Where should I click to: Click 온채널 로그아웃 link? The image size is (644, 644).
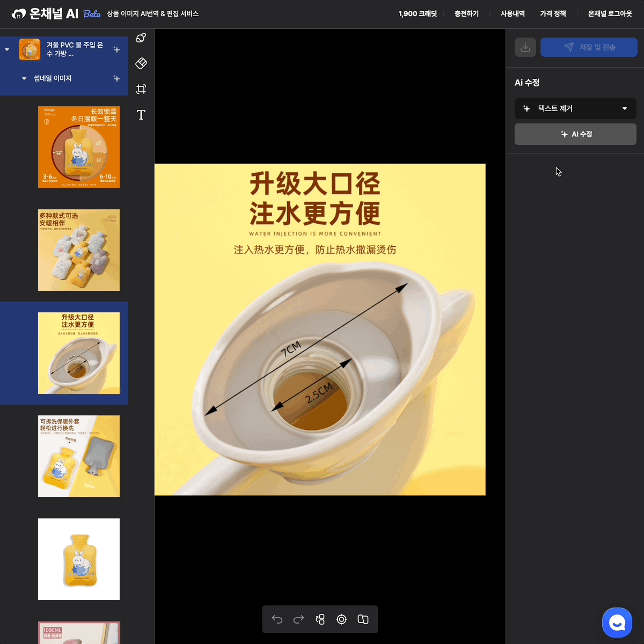tap(610, 14)
